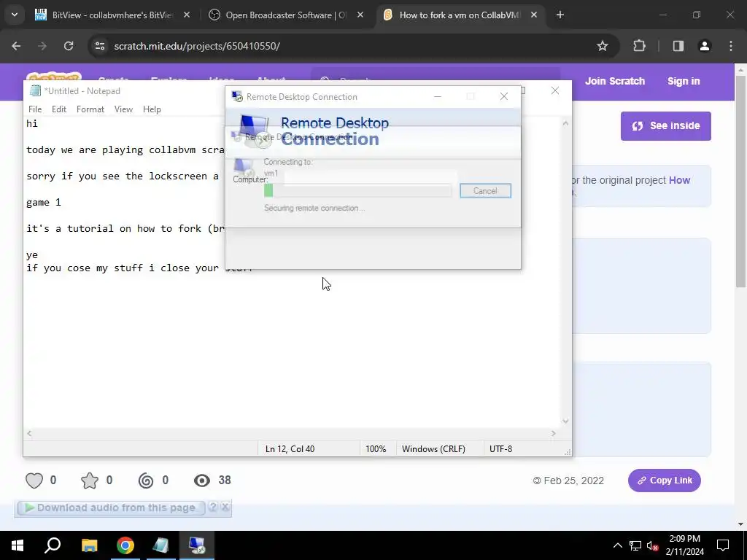747x560 pixels.
Task: Click the network tray icon
Action: [635, 545]
